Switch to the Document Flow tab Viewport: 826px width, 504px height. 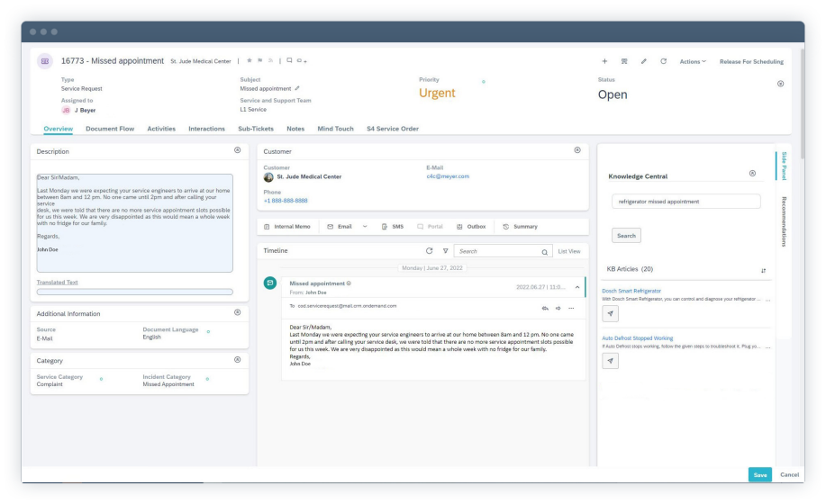click(x=110, y=129)
